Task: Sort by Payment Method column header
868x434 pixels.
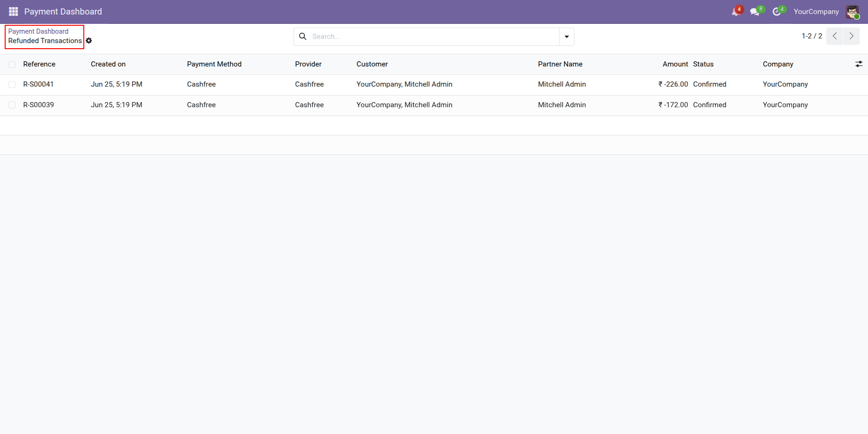Action: pos(214,64)
